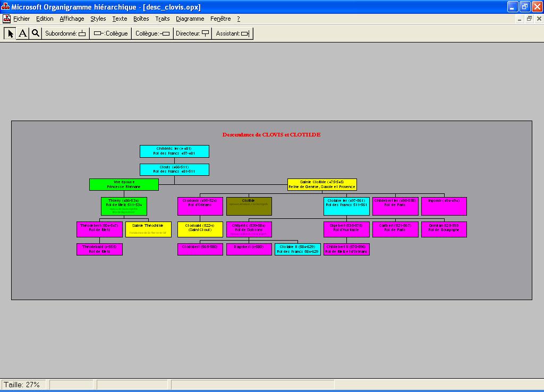Activate the text (A) tool
Image resolution: width=544 pixels, height=392 pixels.
pyautogui.click(x=23, y=33)
